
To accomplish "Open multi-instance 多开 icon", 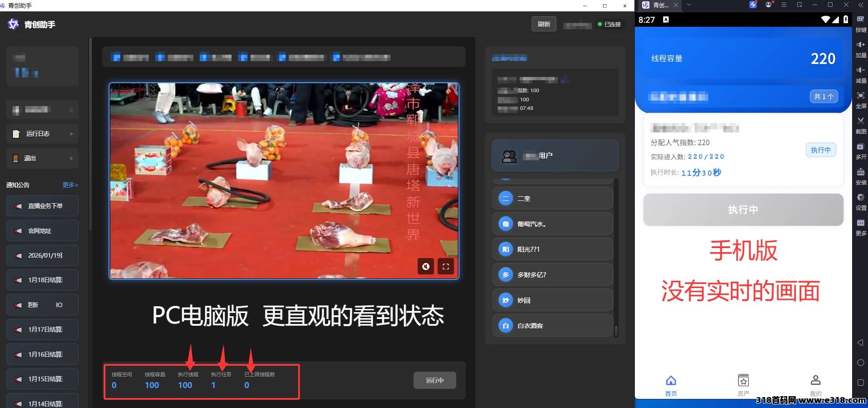I will 861,147.
